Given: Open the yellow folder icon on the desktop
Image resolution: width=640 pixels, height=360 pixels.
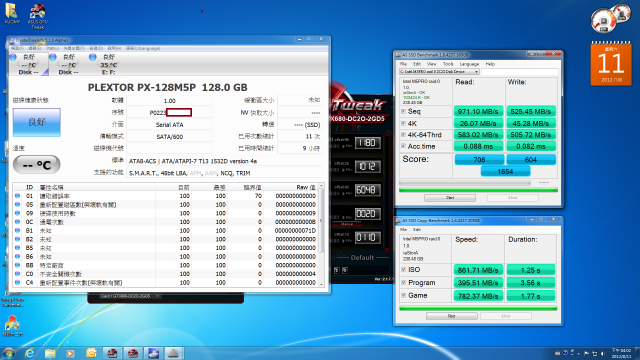Looking at the screenshot, I should coord(12,13).
